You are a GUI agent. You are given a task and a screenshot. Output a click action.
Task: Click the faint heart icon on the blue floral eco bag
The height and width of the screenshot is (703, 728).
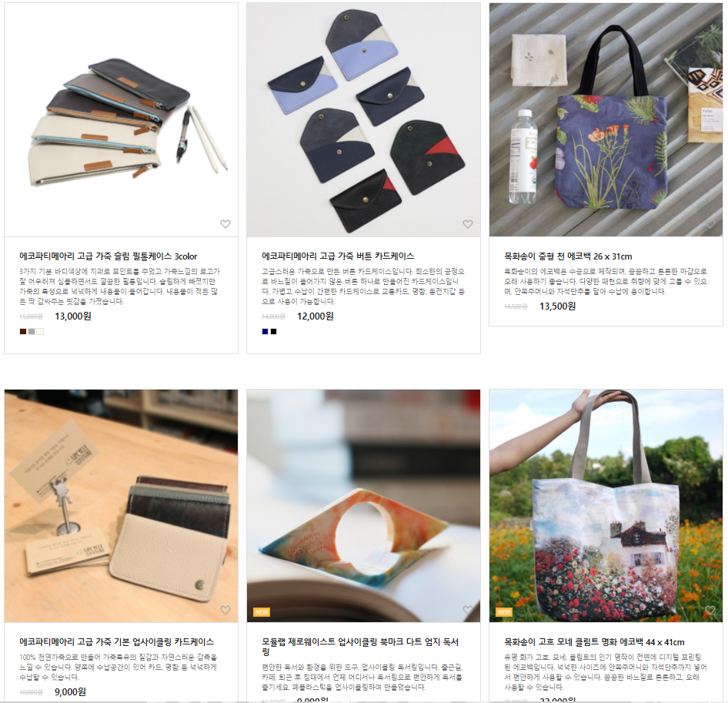[x=710, y=224]
